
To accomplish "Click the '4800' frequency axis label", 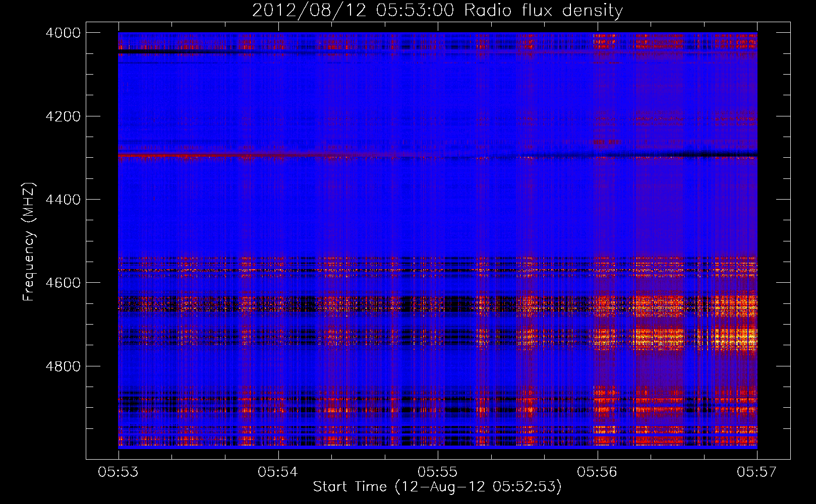I will click(x=63, y=366).
